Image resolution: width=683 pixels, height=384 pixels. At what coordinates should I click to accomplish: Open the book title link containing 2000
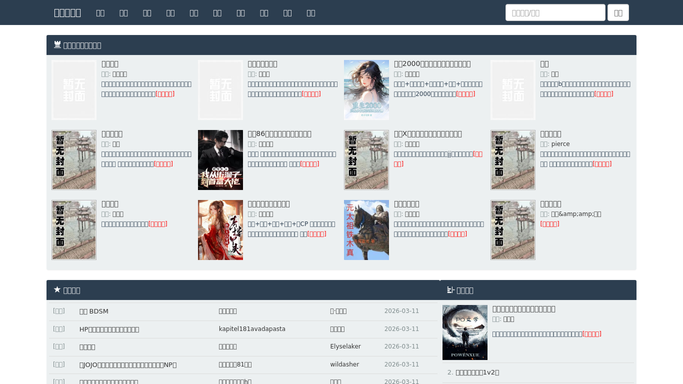click(x=432, y=64)
